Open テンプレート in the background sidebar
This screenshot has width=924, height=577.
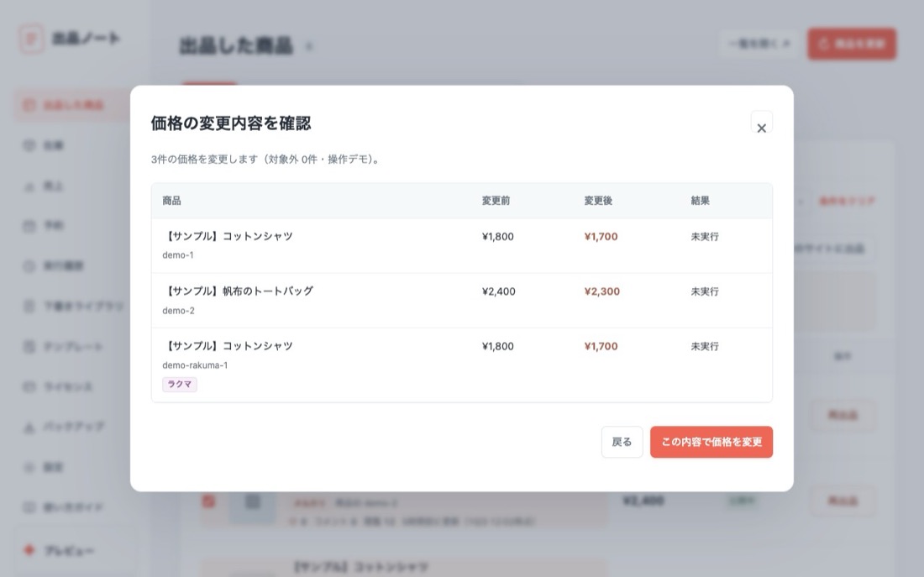[73, 347]
